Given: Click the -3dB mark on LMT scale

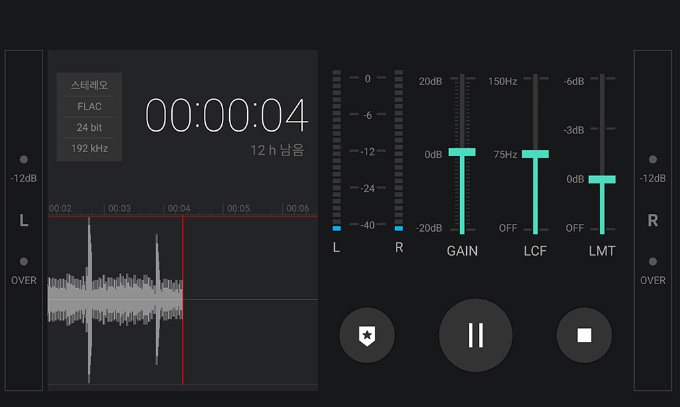Looking at the screenshot, I should point(574,130).
